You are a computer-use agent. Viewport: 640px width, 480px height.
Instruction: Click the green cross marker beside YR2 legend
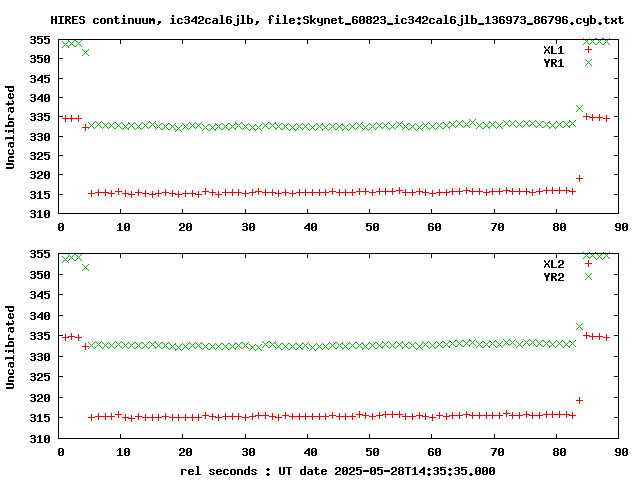click(588, 277)
